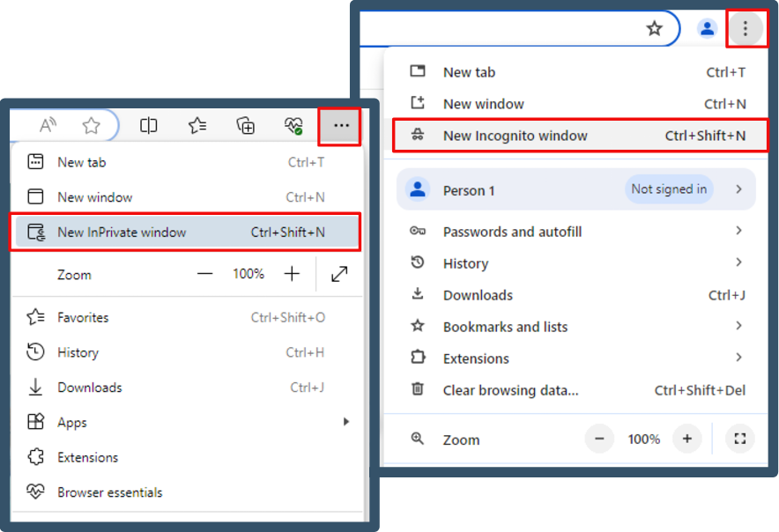Open Downloads in the Edge menu
The width and height of the screenshot is (779, 532).
89,388
